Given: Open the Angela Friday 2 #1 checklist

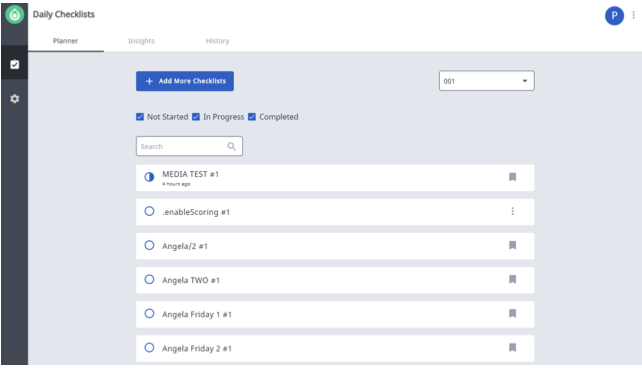Looking at the screenshot, I should pyautogui.click(x=335, y=348).
